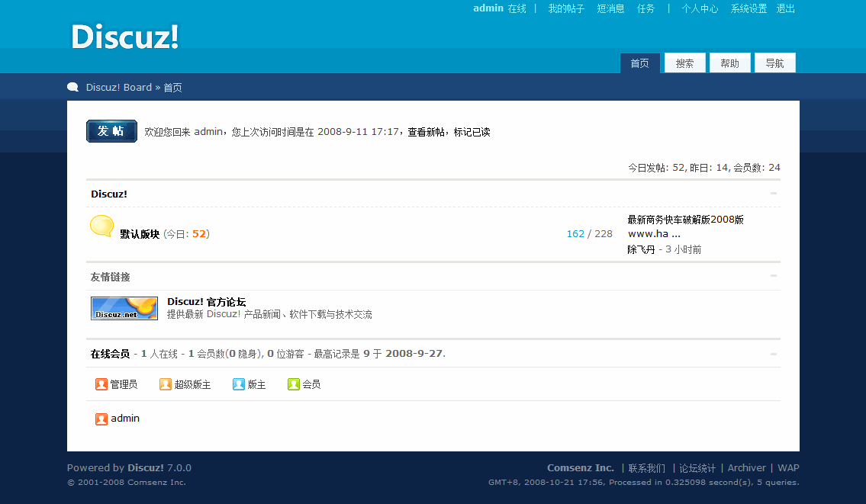Viewport: 866px width, 504px height.
Task: Open the 帮助 help tab
Action: (729, 63)
